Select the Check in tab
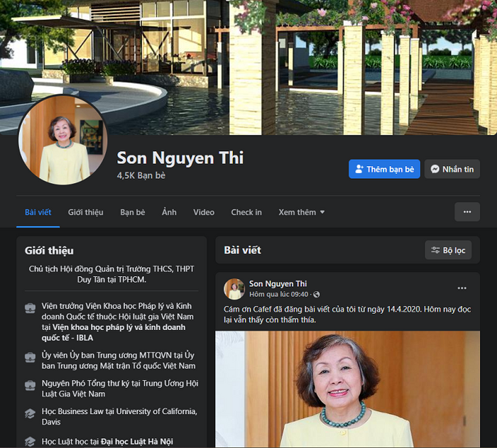Image resolution: width=497 pixels, height=448 pixels. coord(246,212)
